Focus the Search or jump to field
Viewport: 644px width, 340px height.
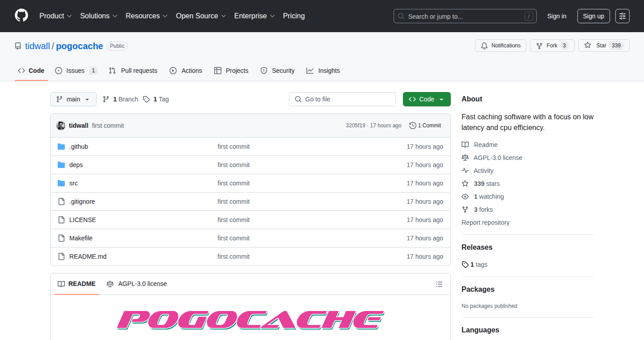coord(465,16)
